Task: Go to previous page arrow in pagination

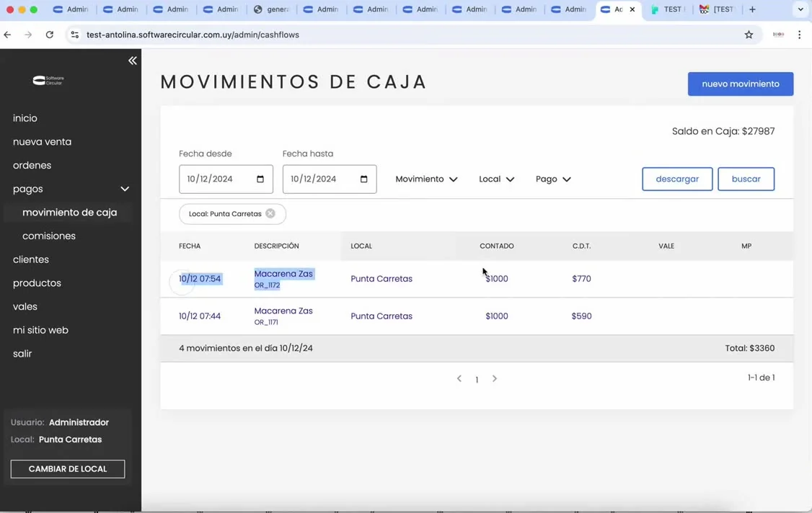Action: point(459,378)
